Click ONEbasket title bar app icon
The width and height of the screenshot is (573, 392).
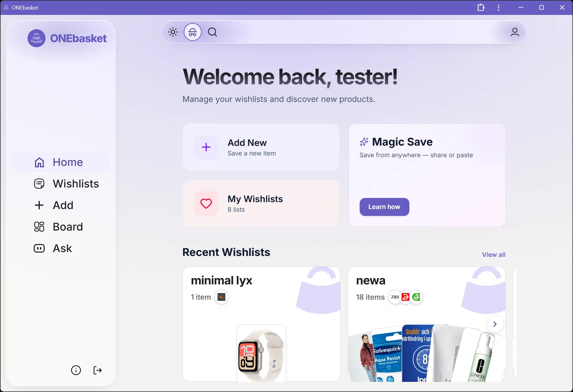tap(6, 7)
